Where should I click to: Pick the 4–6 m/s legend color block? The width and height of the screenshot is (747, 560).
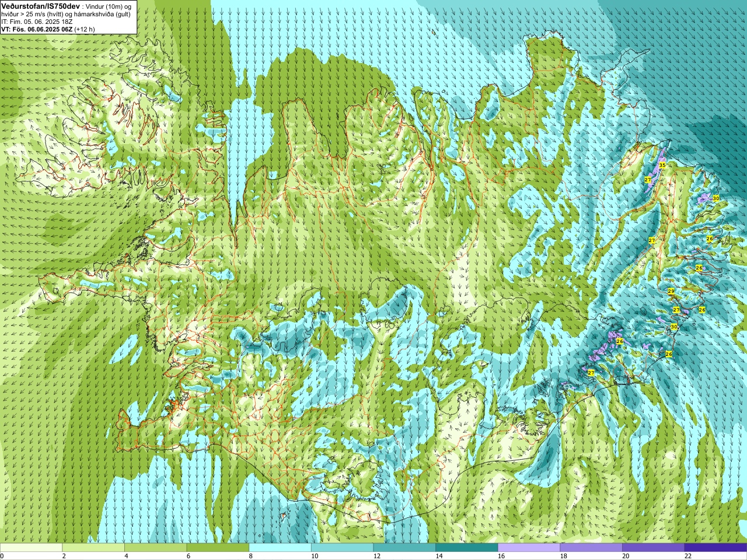coord(155,548)
